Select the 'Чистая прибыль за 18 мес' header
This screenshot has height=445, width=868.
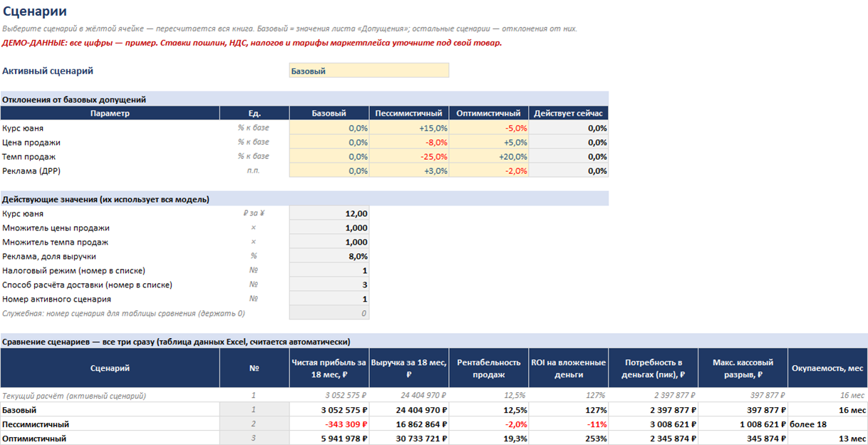[329, 369]
